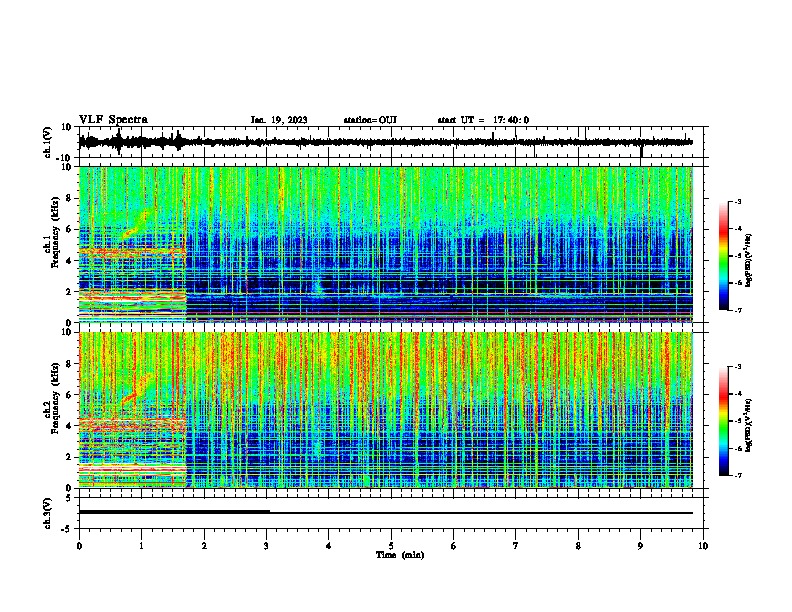
Task: Click time-axis tick label "1"
Action: [x=141, y=546]
